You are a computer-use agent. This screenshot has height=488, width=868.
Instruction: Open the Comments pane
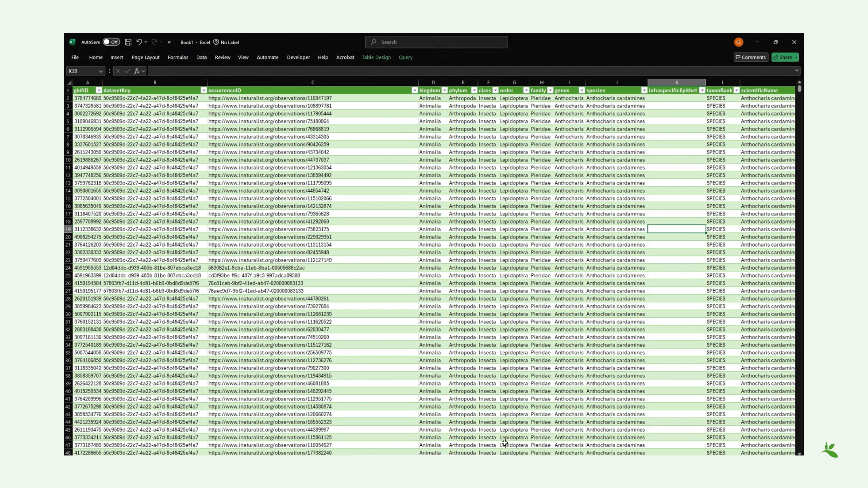pos(751,57)
